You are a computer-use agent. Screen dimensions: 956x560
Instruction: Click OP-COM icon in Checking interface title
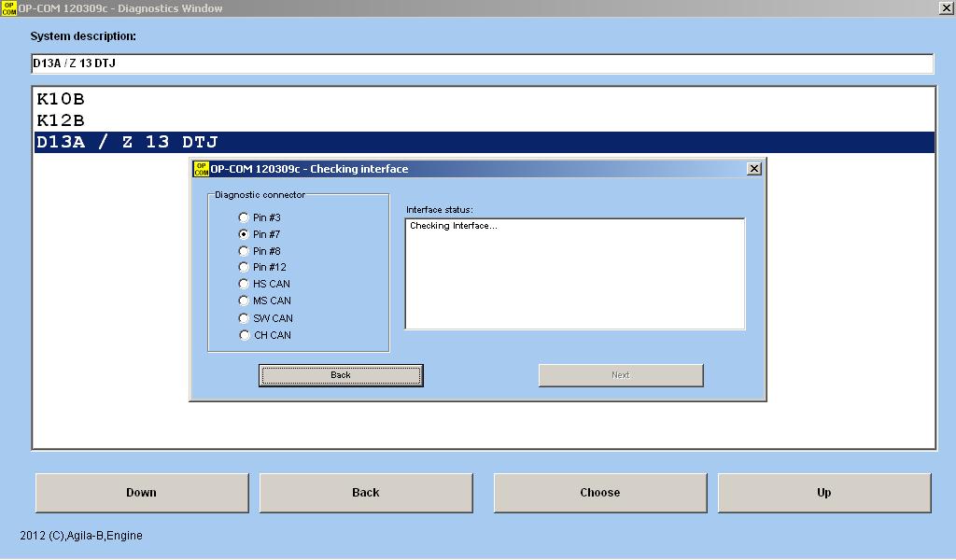pos(202,169)
